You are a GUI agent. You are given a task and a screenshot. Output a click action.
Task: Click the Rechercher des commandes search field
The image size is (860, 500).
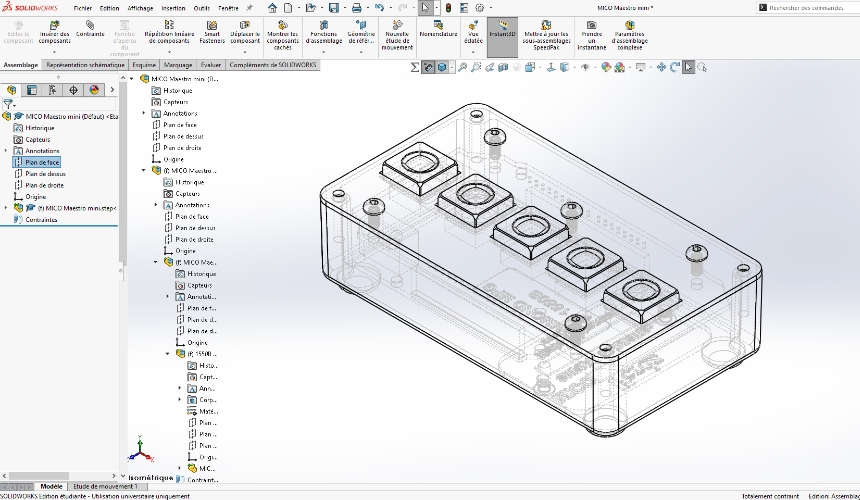pos(808,8)
